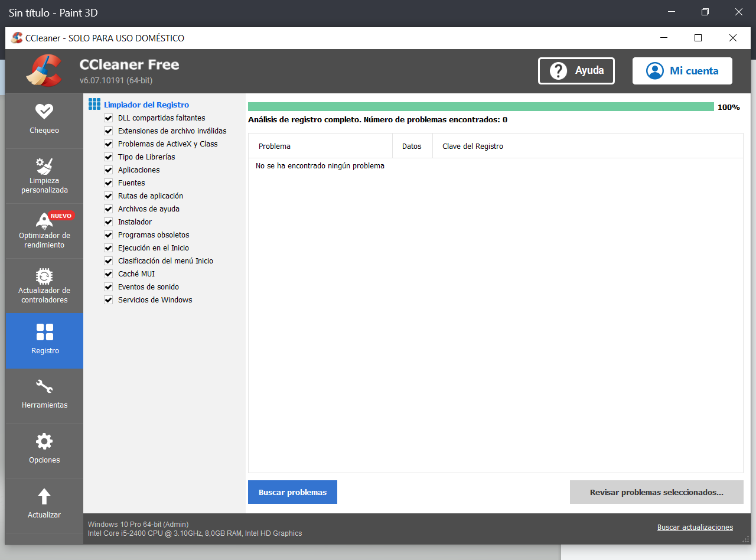The height and width of the screenshot is (560, 756).
Task: Toggle Clasificación del menú Inicio checkbox
Action: [x=108, y=261]
